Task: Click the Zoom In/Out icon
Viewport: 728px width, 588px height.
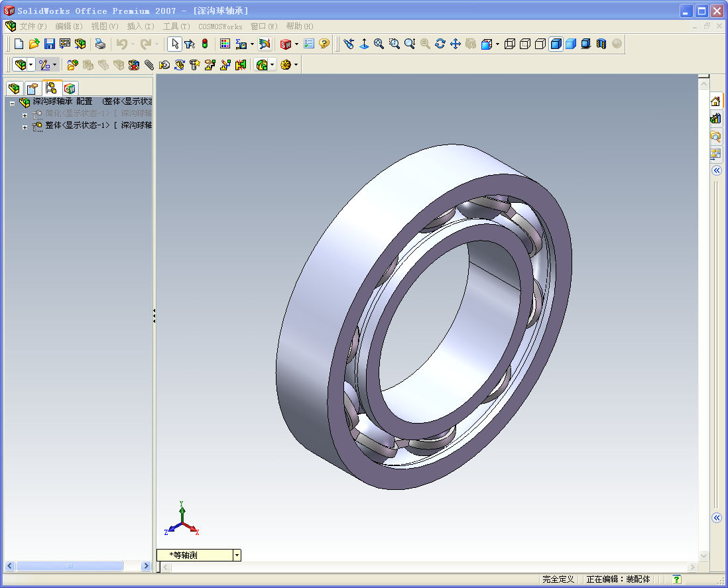Action: click(x=410, y=44)
